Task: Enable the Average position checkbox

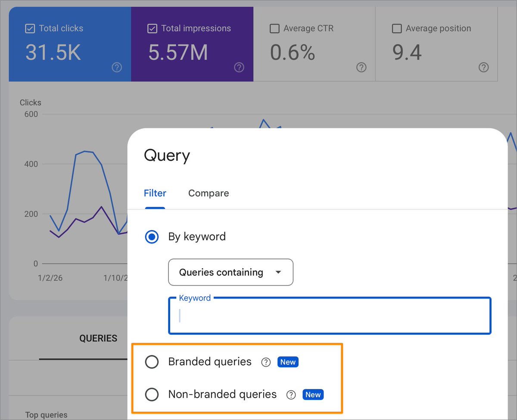Action: click(397, 28)
